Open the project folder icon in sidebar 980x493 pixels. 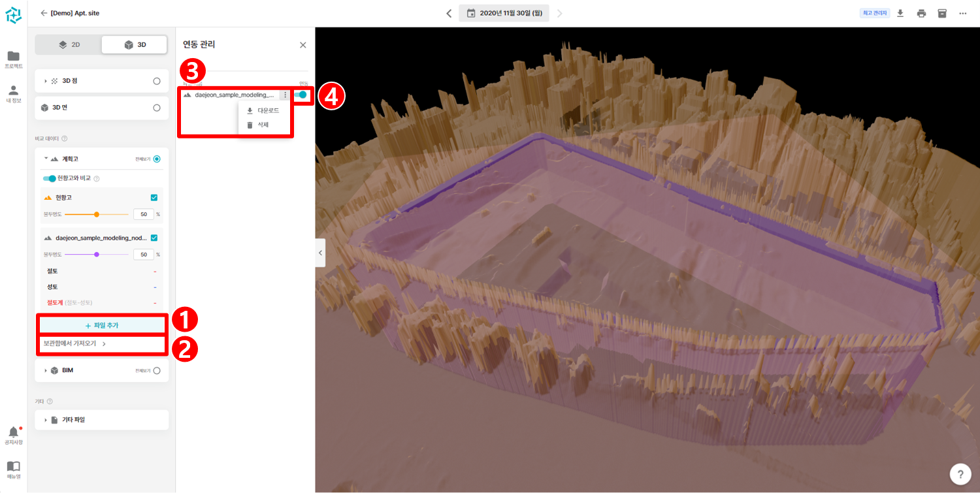13,56
